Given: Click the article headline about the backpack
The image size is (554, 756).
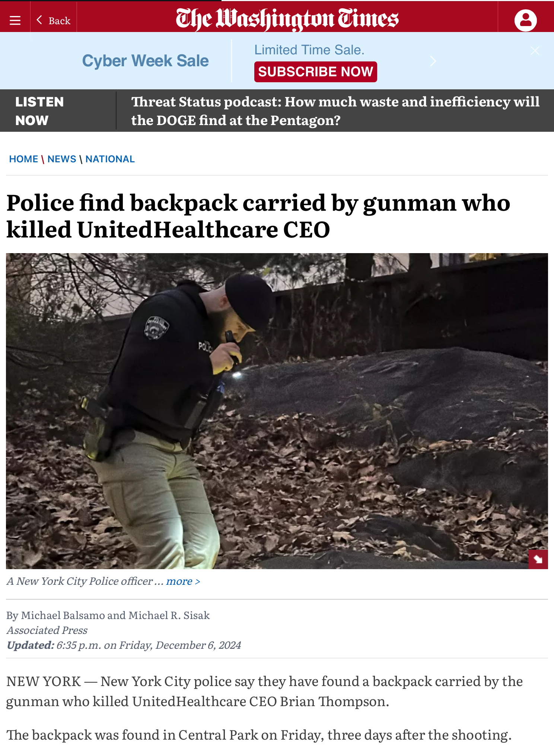Looking at the screenshot, I should click(258, 216).
